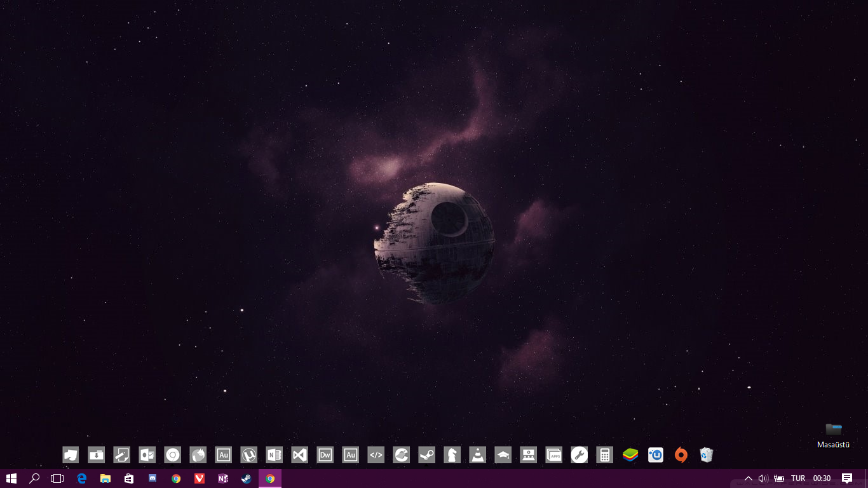
Task: Launch the gray Steam dock icon
Action: (x=426, y=454)
